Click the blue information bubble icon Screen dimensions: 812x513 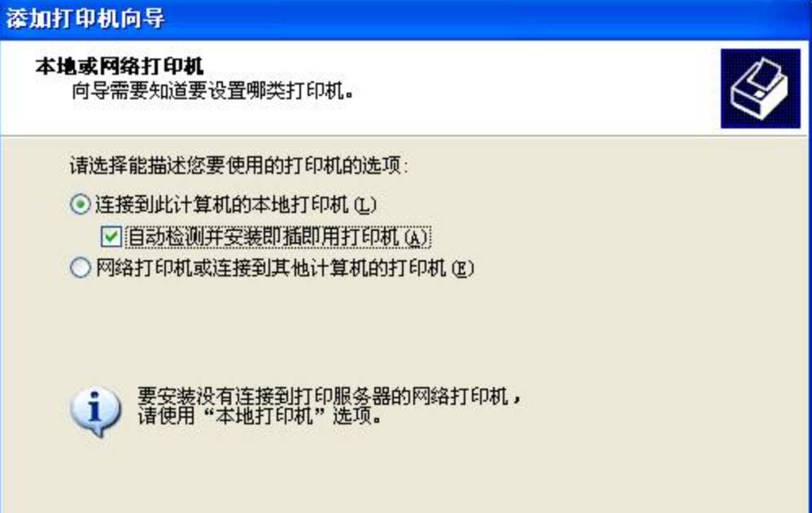pos(96,411)
